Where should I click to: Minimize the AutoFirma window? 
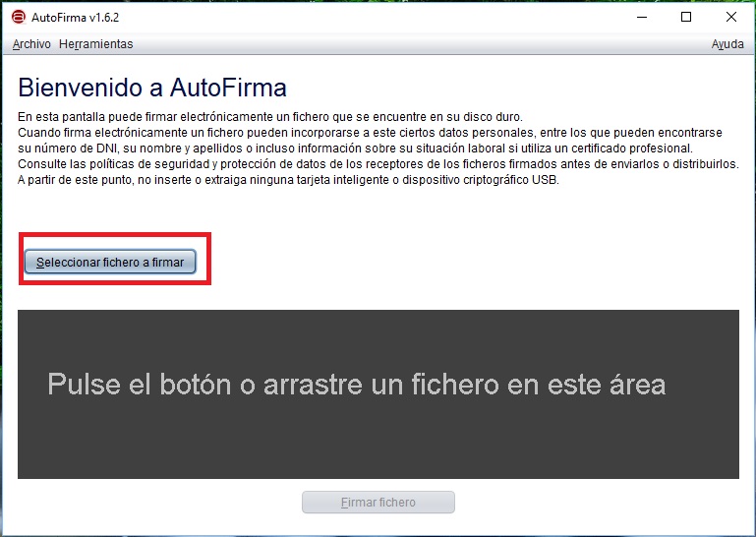pos(642,18)
